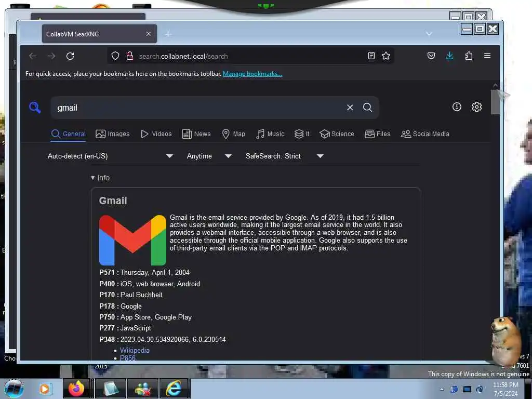Screen dimensions: 532x399
Task: Open a new tab with plus button
Action: coord(168,34)
